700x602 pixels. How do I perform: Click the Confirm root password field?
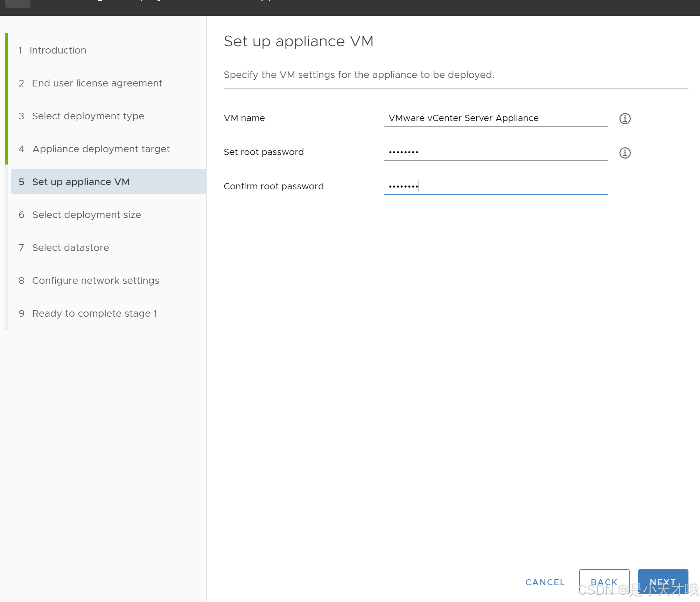coord(496,186)
